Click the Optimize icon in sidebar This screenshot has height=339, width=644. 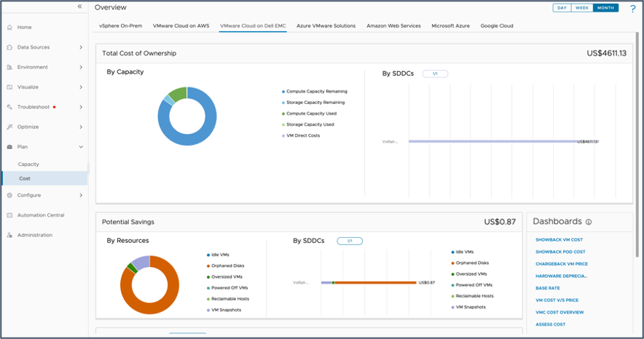coord(9,127)
